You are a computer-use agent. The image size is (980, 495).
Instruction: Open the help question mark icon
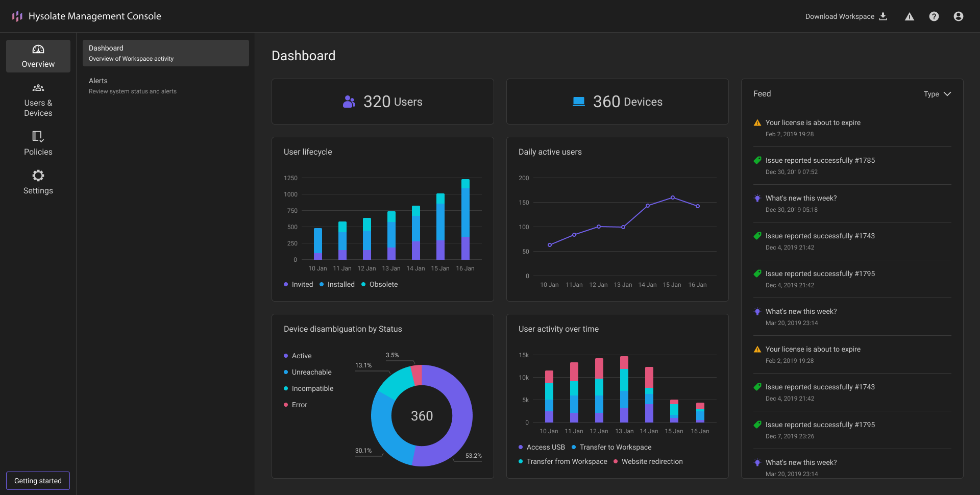tap(934, 16)
